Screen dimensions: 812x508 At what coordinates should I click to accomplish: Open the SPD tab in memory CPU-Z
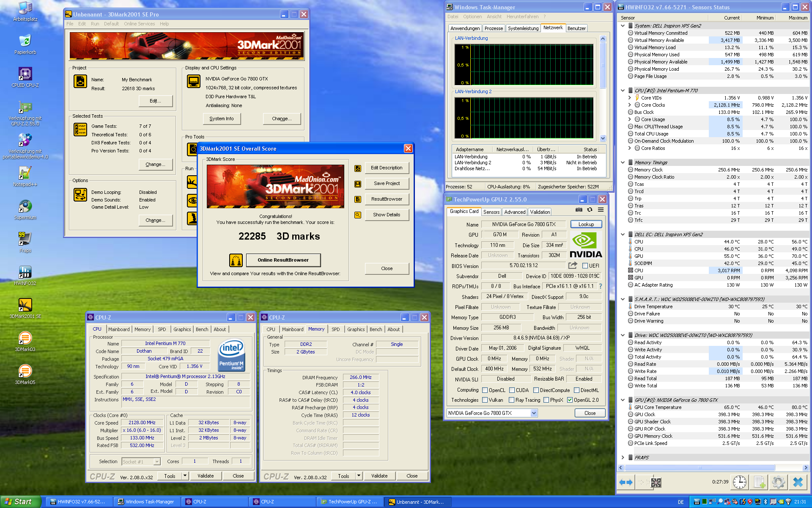pos(335,329)
